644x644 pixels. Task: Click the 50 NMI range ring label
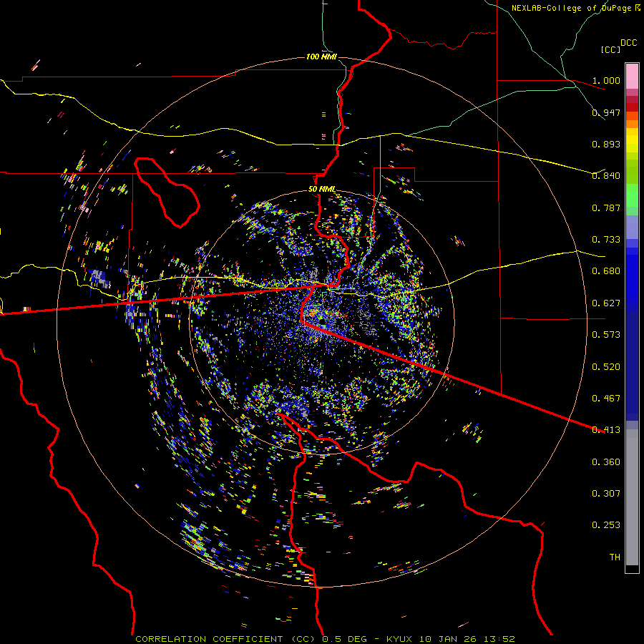[x=321, y=189]
